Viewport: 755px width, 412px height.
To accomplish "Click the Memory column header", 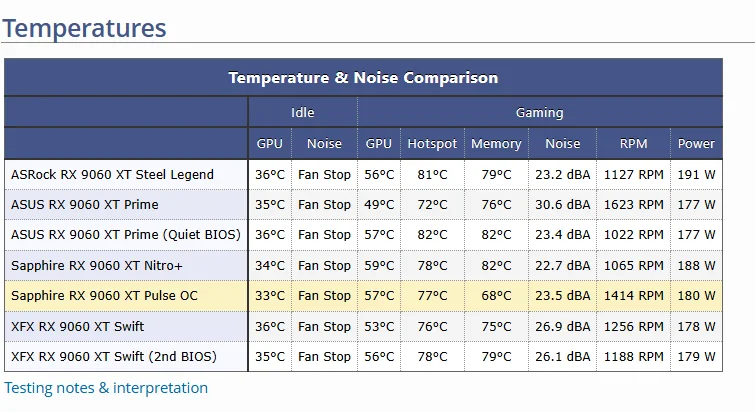I will [496, 143].
